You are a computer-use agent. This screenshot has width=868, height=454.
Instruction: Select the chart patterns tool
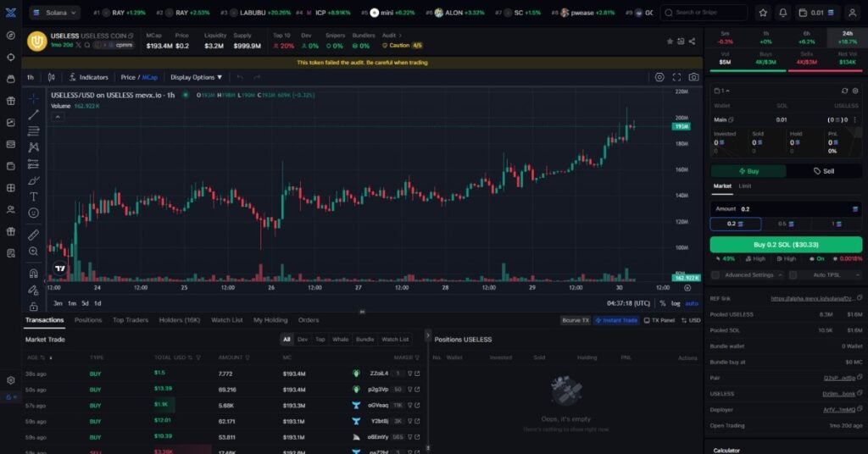tap(33, 147)
